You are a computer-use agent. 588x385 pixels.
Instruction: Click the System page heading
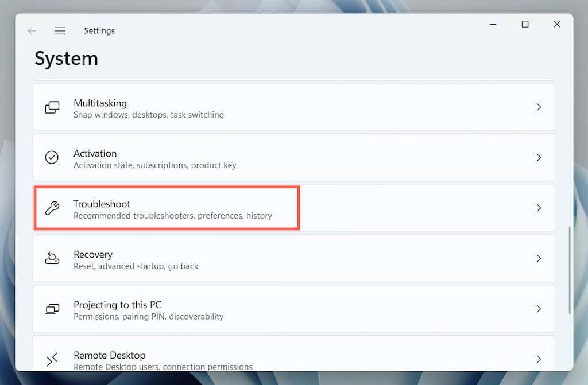[67, 59]
